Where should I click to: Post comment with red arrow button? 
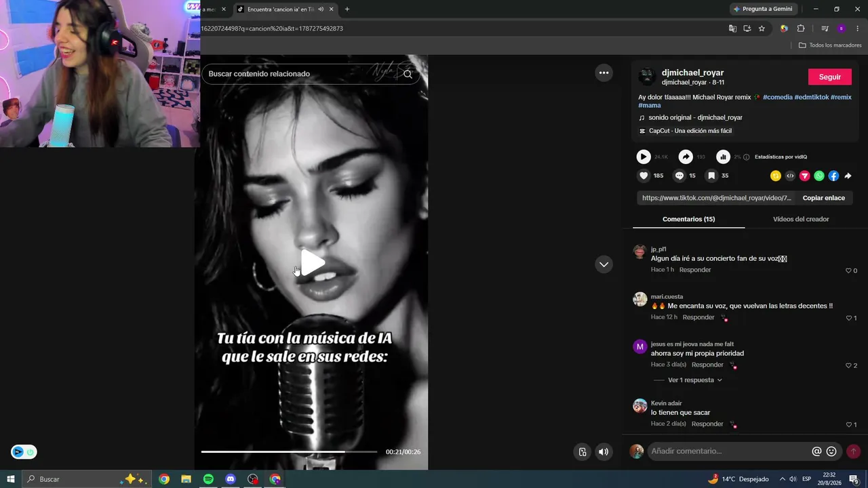click(x=853, y=451)
